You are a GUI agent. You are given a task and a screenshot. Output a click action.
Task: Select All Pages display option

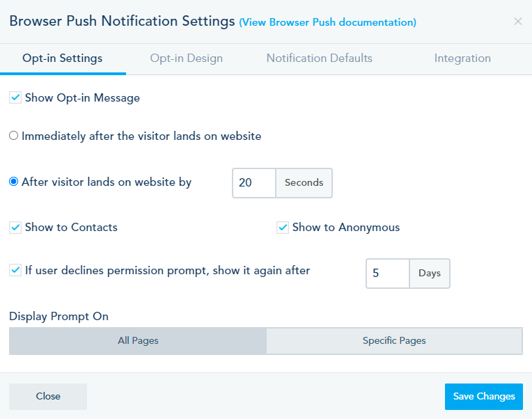tap(138, 340)
